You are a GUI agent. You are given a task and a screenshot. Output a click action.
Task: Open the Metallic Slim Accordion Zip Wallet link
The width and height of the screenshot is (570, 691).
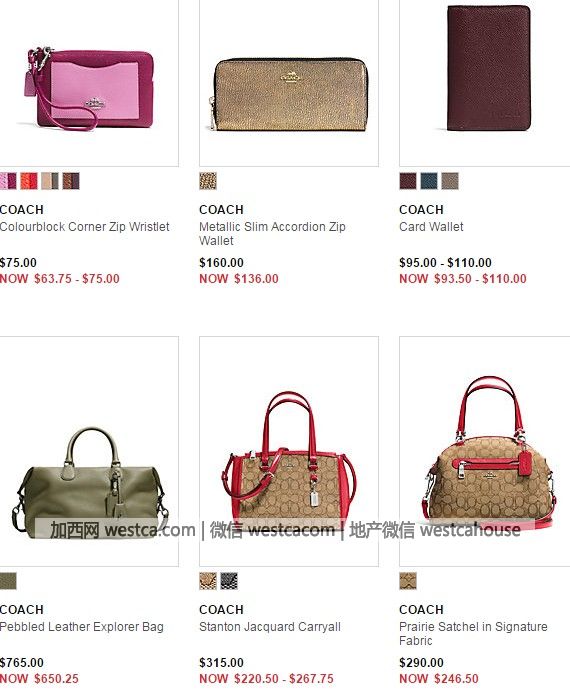click(272, 234)
